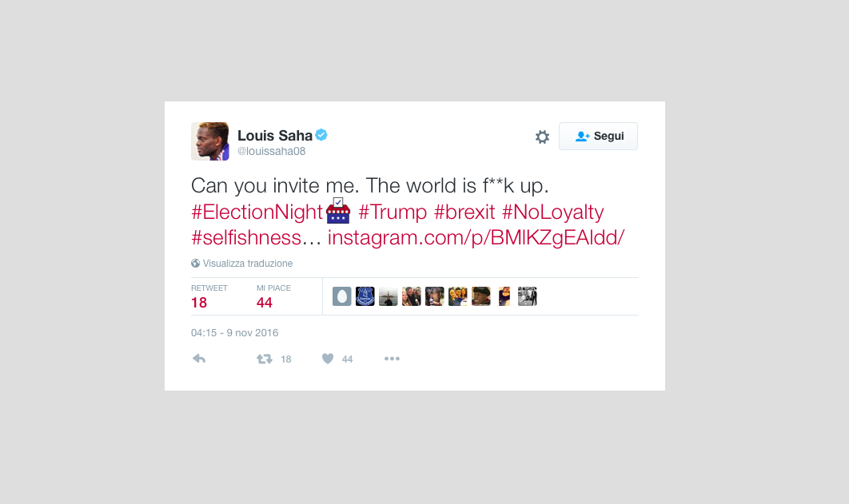This screenshot has width=849, height=504.
Task: Click the blue verified badge
Action: [321, 135]
